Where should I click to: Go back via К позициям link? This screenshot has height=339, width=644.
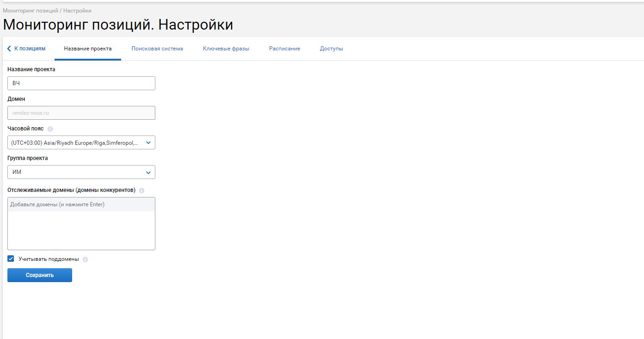[26, 49]
